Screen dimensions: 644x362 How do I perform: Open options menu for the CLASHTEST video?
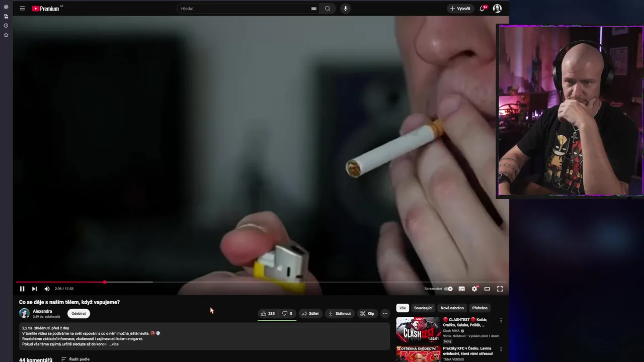(x=501, y=320)
